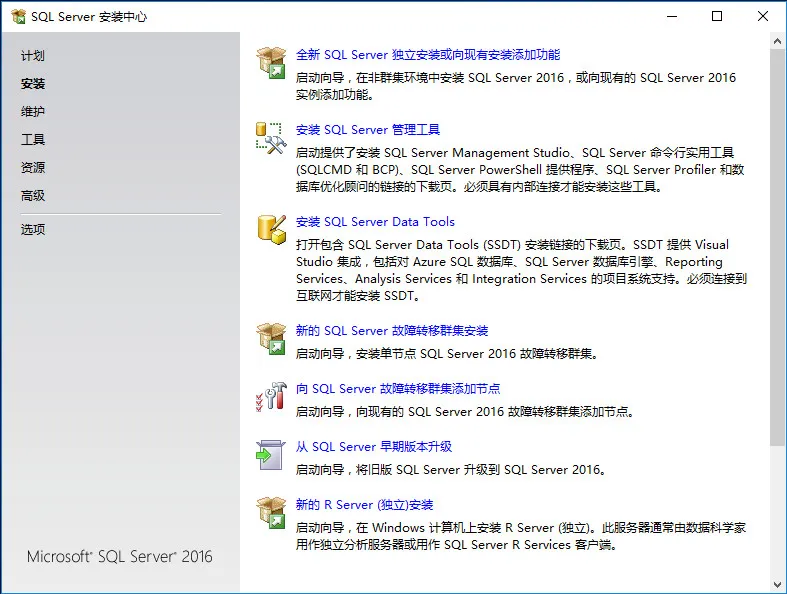Click the SQL Server Data Tools cylinder icon

click(x=272, y=229)
